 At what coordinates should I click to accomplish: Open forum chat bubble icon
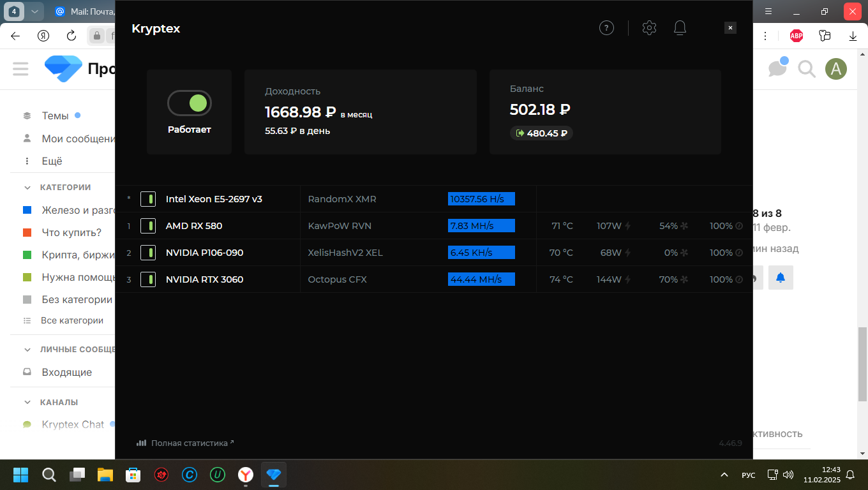click(777, 68)
